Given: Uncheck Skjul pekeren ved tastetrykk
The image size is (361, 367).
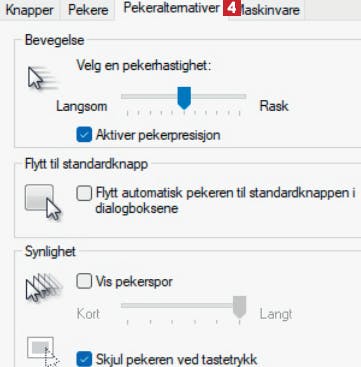Looking at the screenshot, I should (84, 360).
